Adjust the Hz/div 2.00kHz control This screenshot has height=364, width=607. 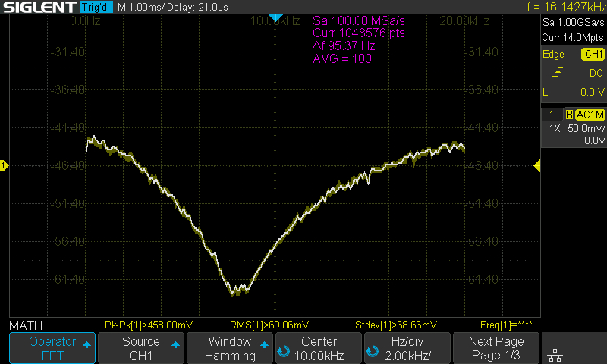point(407,348)
